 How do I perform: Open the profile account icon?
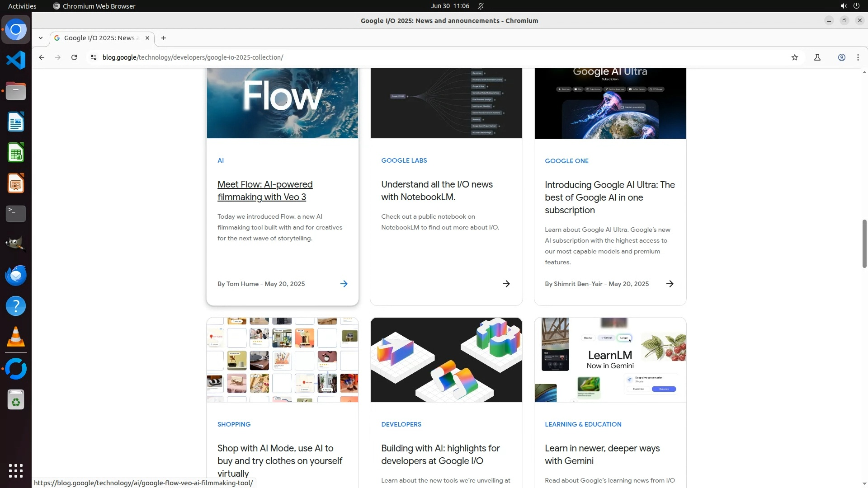click(841, 57)
